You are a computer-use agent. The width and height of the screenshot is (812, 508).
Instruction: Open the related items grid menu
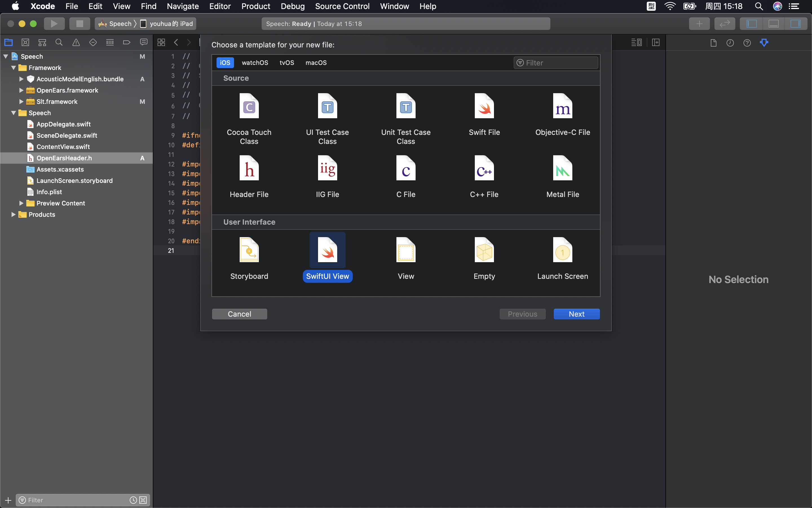[161, 42]
